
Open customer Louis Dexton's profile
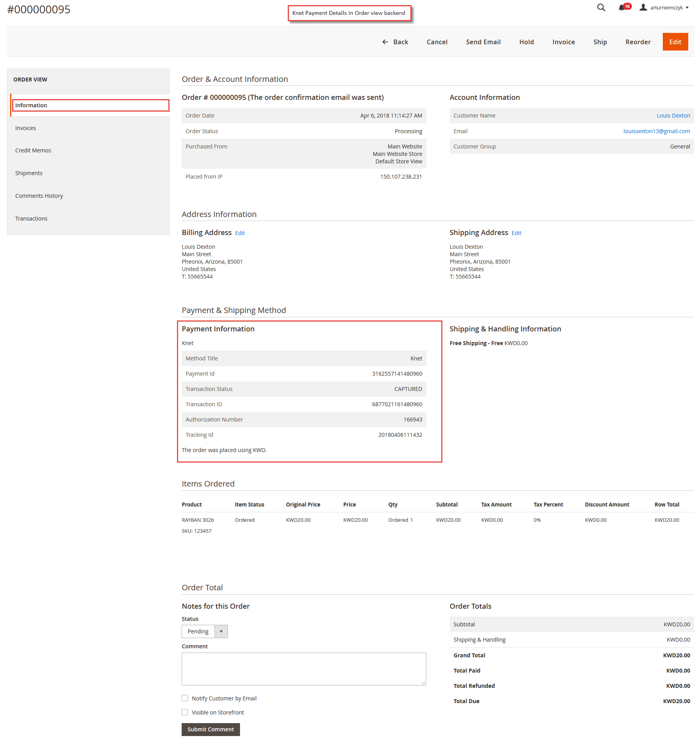click(x=673, y=115)
